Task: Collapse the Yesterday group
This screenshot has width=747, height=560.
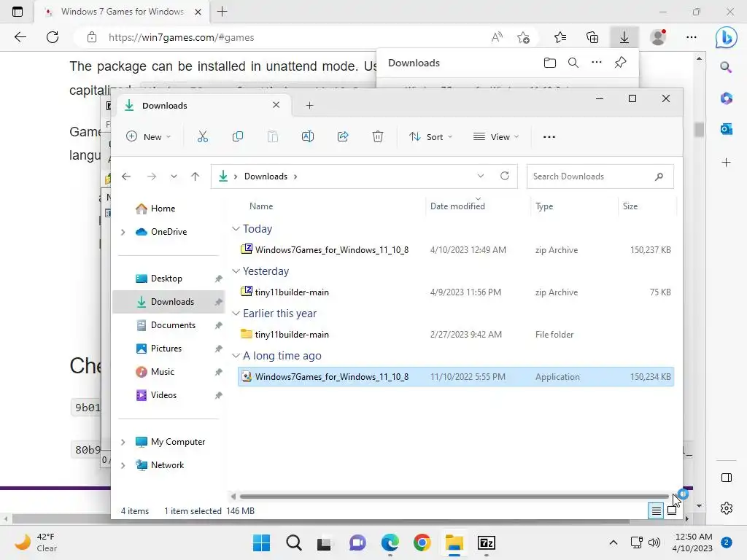Action: [236, 271]
